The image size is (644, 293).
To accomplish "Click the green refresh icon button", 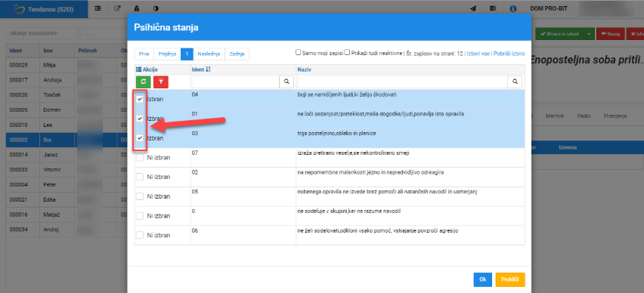I will tap(144, 82).
